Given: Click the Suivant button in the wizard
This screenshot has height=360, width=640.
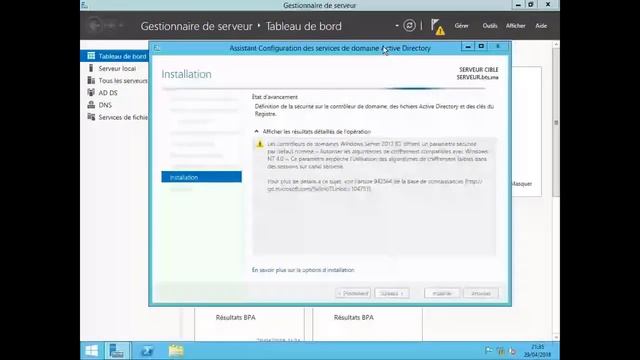Looking at the screenshot, I should click(x=392, y=293).
